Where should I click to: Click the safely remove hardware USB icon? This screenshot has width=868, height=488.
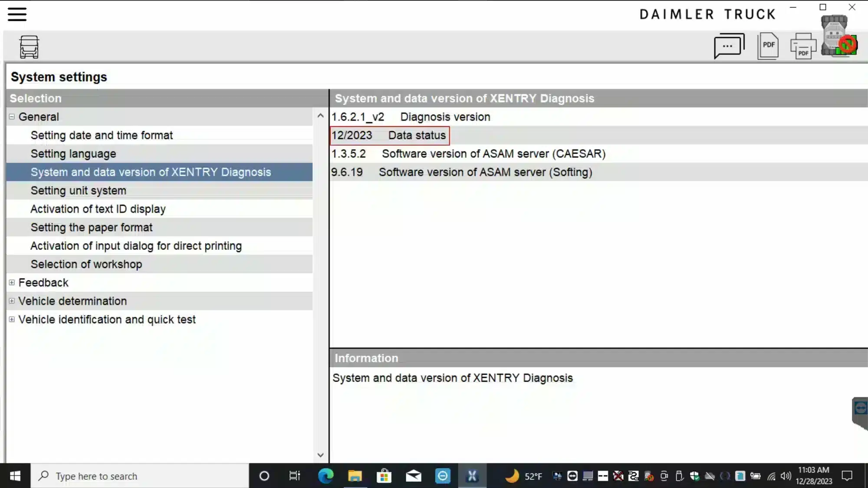pos(679,476)
